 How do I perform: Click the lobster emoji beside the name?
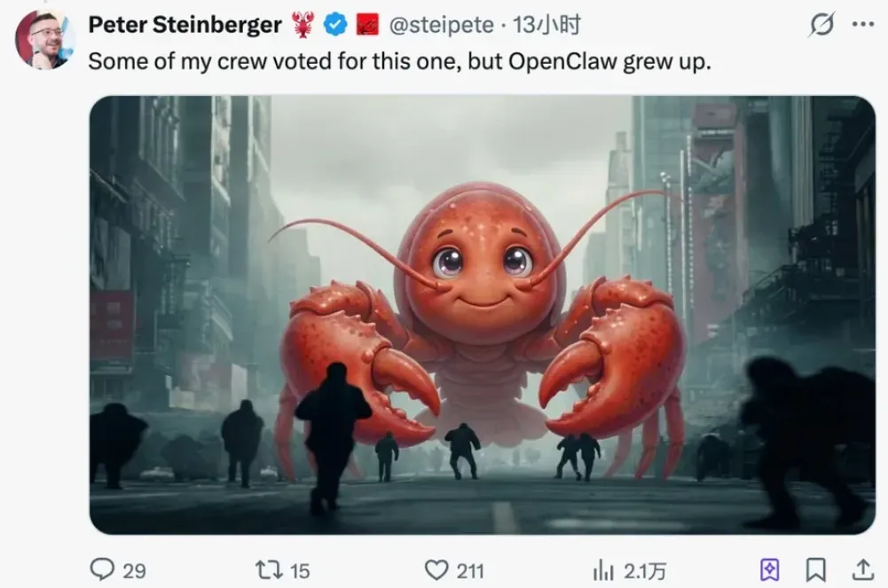coord(303,25)
